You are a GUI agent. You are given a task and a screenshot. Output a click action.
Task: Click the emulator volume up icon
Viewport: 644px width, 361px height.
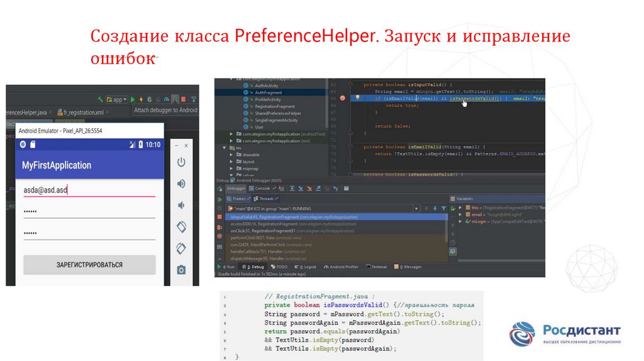181,184
